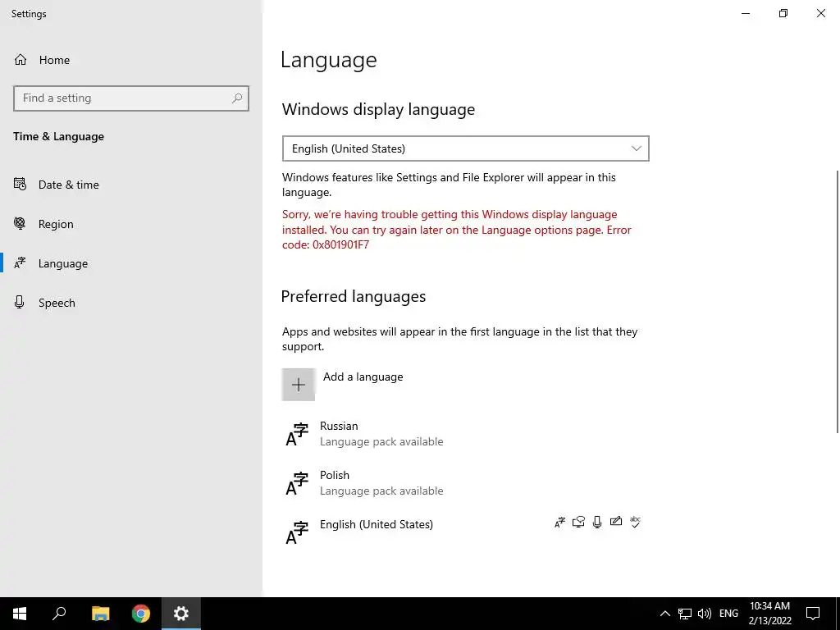Open the Windows Start menu
This screenshot has height=630, width=840.
pyautogui.click(x=20, y=614)
